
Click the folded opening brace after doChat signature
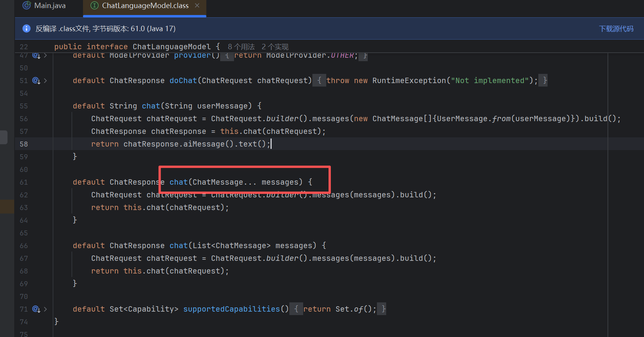point(319,80)
